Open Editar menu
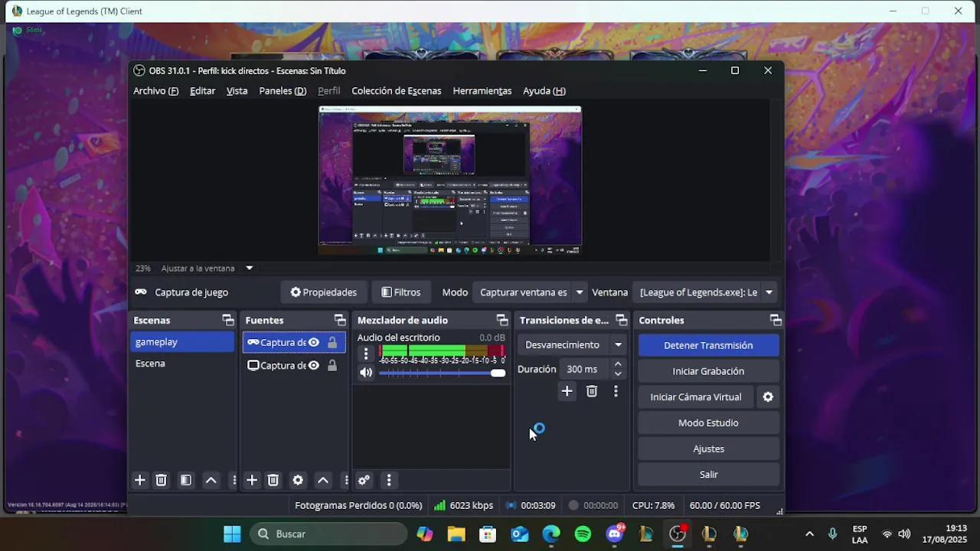This screenshot has width=980, height=551. (202, 90)
